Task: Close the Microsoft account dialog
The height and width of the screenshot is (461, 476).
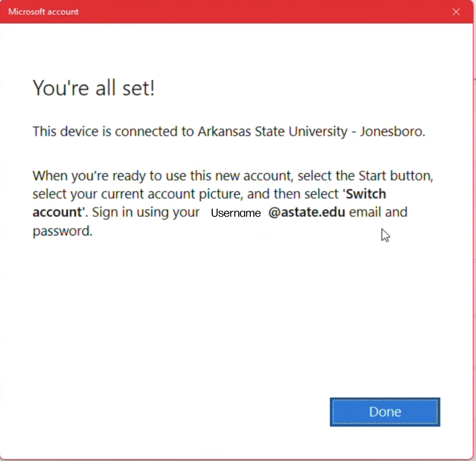Action: click(456, 12)
